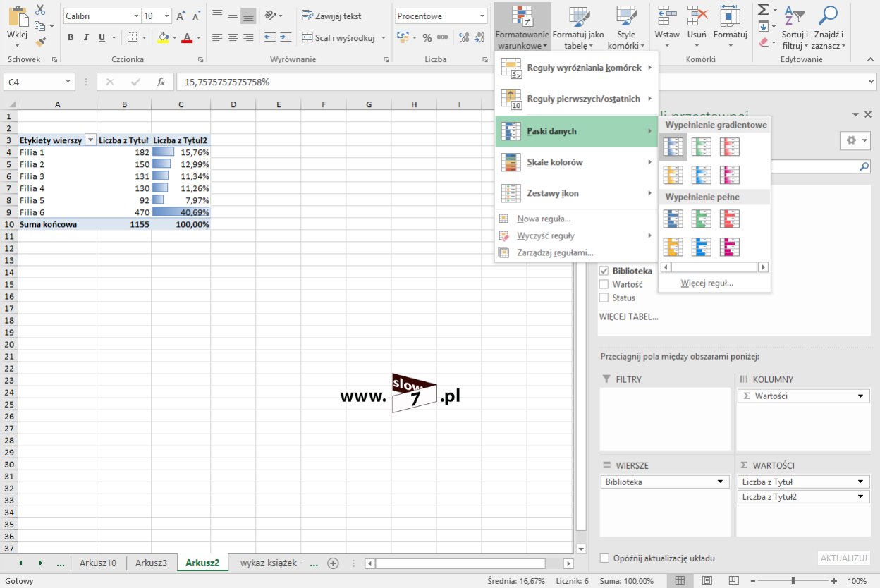
Task: Select the purple solid fill data bar
Action: click(730, 247)
